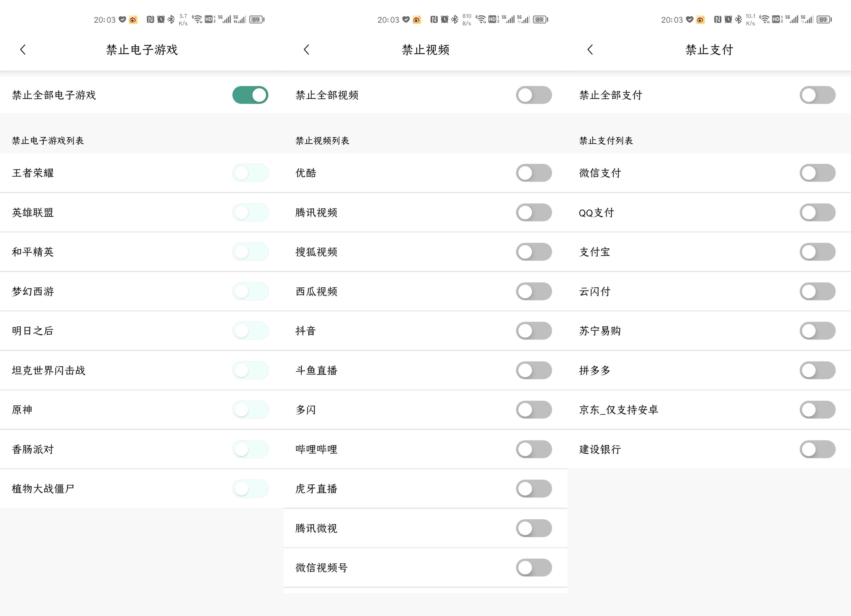Toggle the 香肠派对 switch
The height and width of the screenshot is (616, 851).
[250, 449]
